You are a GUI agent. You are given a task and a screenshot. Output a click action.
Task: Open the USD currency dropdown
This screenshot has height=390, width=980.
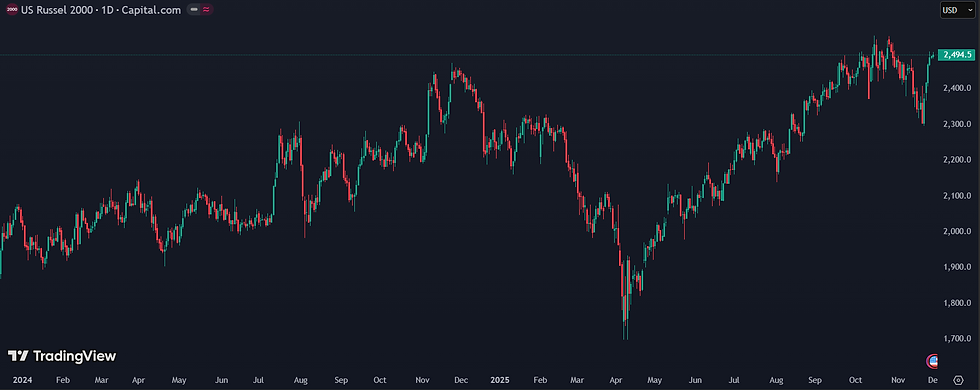pos(958,10)
